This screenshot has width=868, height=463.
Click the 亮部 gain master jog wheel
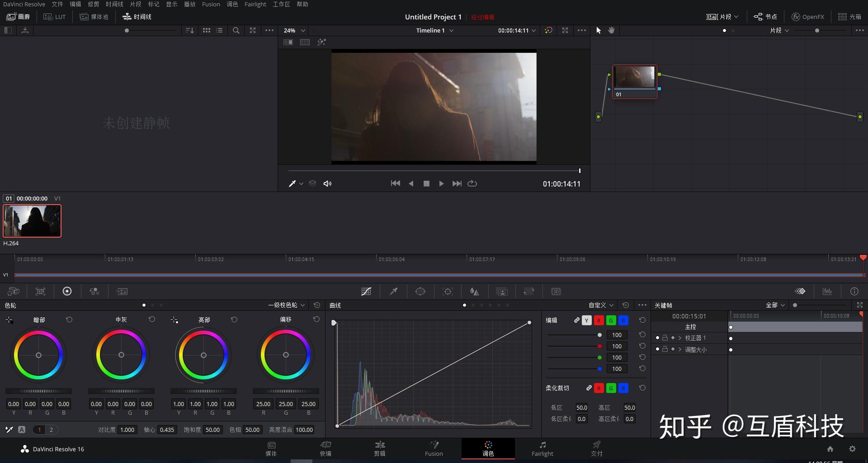203,391
